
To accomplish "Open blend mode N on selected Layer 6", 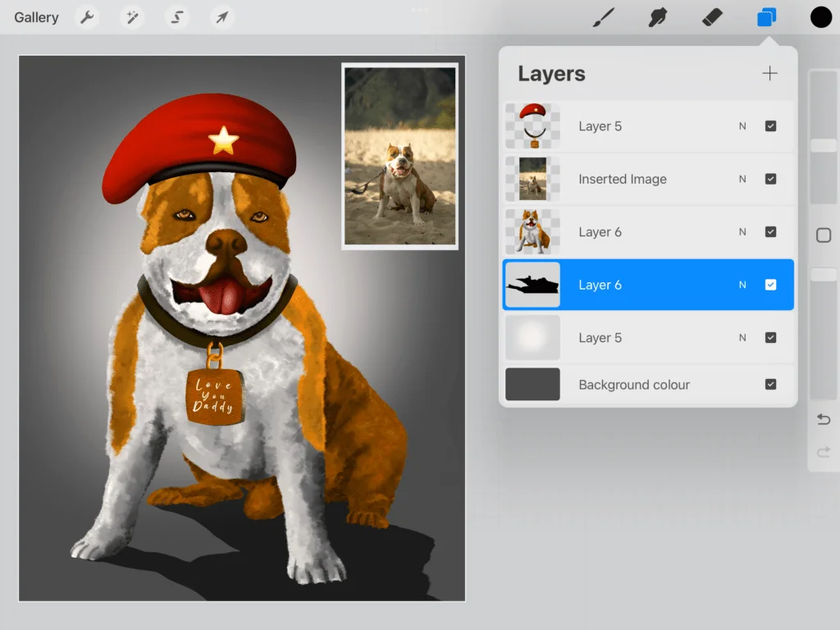I will tap(742, 285).
